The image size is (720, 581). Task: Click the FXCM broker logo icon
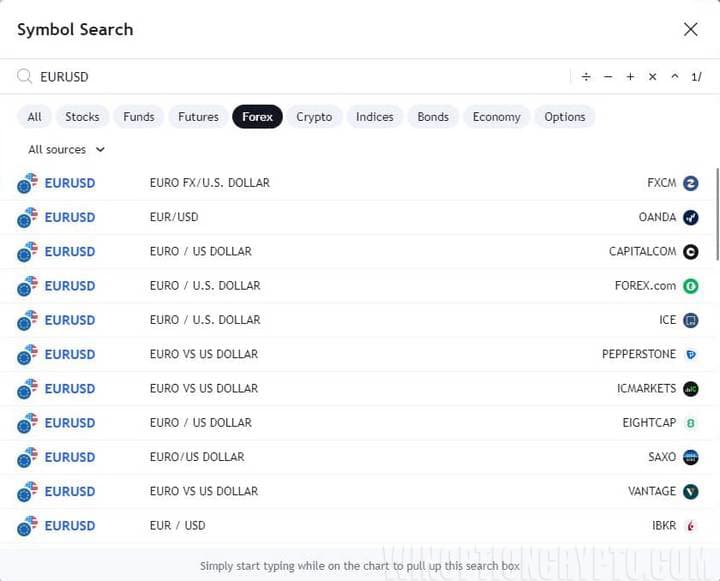(690, 183)
